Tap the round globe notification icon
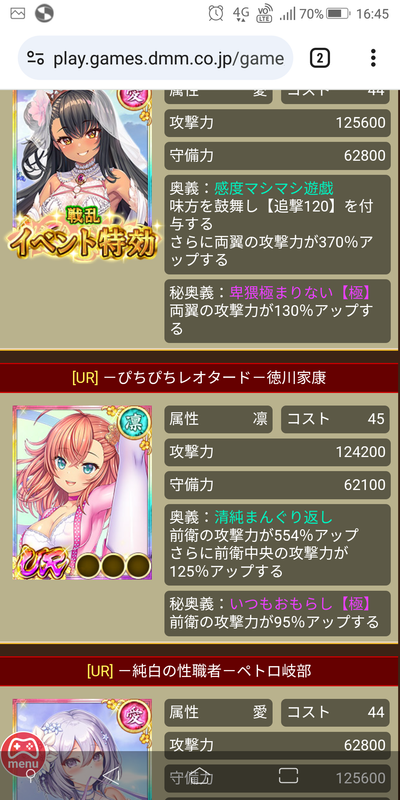The width and height of the screenshot is (400, 800). [x=44, y=14]
